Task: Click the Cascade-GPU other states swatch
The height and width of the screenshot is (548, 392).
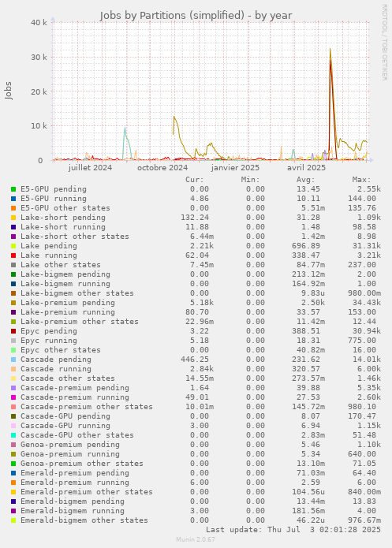Action: [13, 435]
